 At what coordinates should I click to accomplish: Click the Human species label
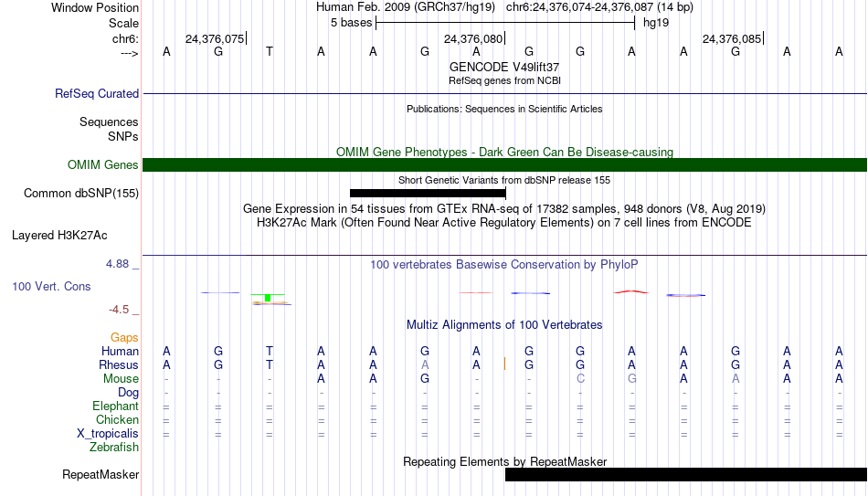coord(120,352)
